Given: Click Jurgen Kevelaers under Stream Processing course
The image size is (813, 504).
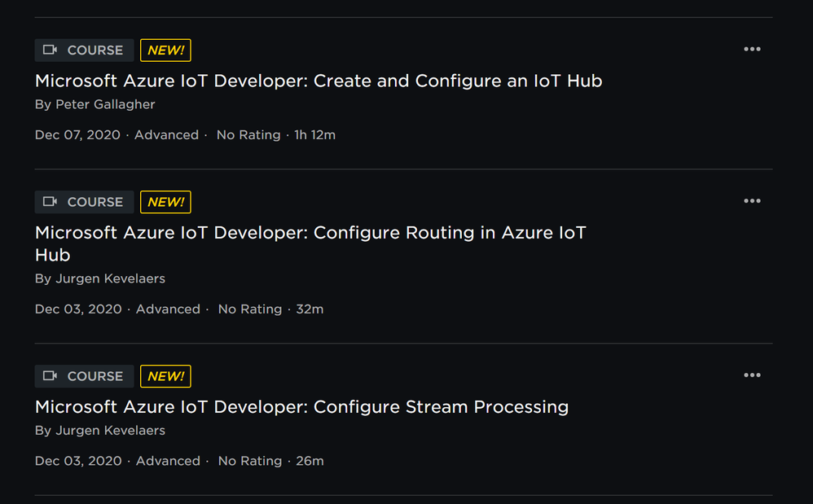Looking at the screenshot, I should (x=110, y=430).
